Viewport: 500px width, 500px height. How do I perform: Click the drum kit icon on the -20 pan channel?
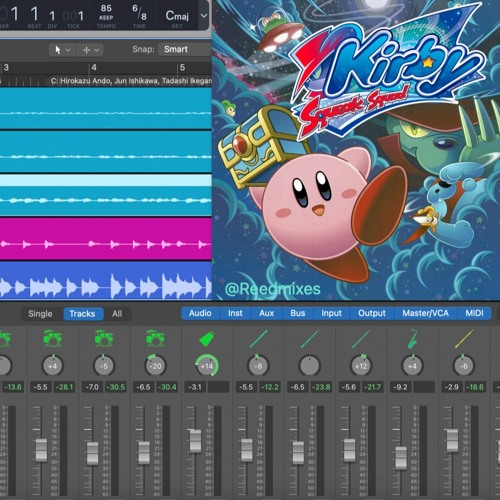(155, 338)
